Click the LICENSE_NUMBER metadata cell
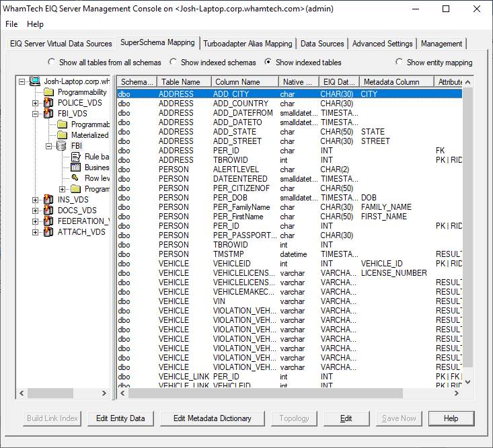Viewport: 493px width, 448px height. click(x=394, y=273)
